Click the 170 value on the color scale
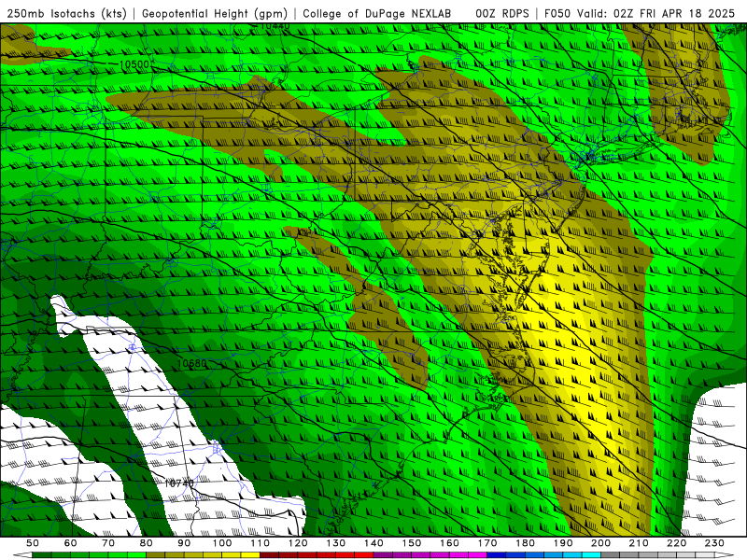This screenshot has height=560, width=747. 487,543
